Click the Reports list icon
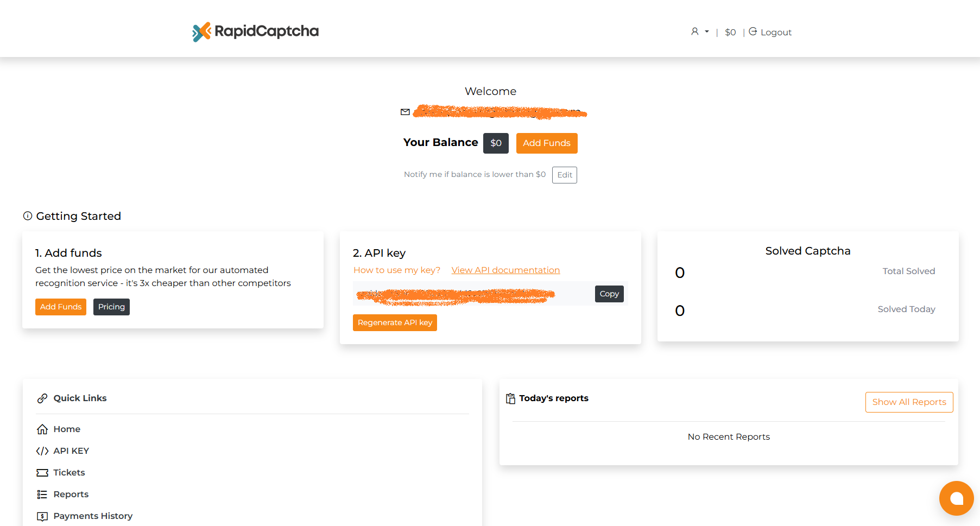This screenshot has width=980, height=526. [x=42, y=495]
